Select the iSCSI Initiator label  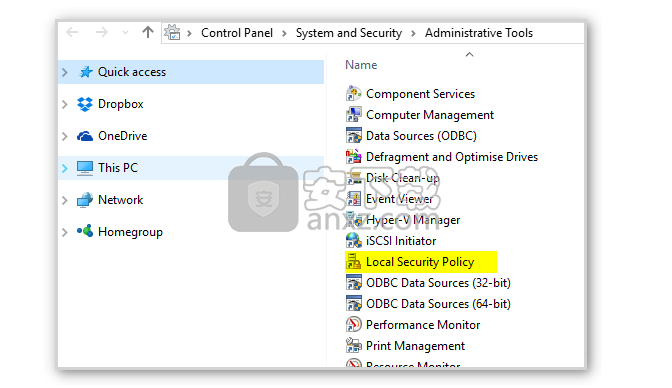(x=401, y=241)
